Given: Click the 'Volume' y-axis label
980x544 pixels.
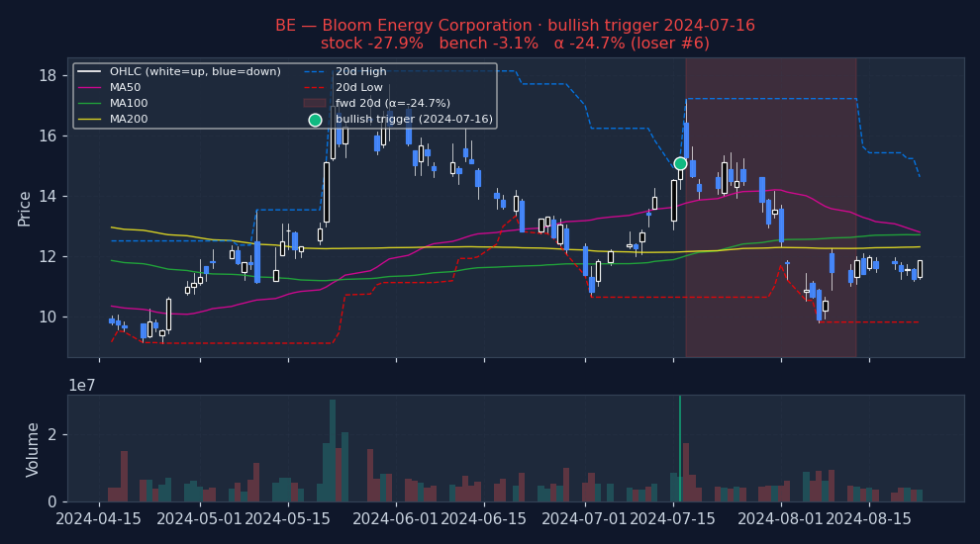Looking at the screenshot, I should tap(34, 449).
